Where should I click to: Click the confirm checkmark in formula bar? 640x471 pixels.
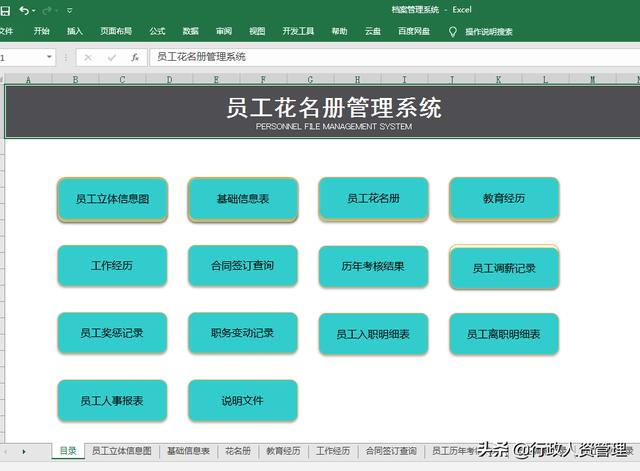pos(111,58)
